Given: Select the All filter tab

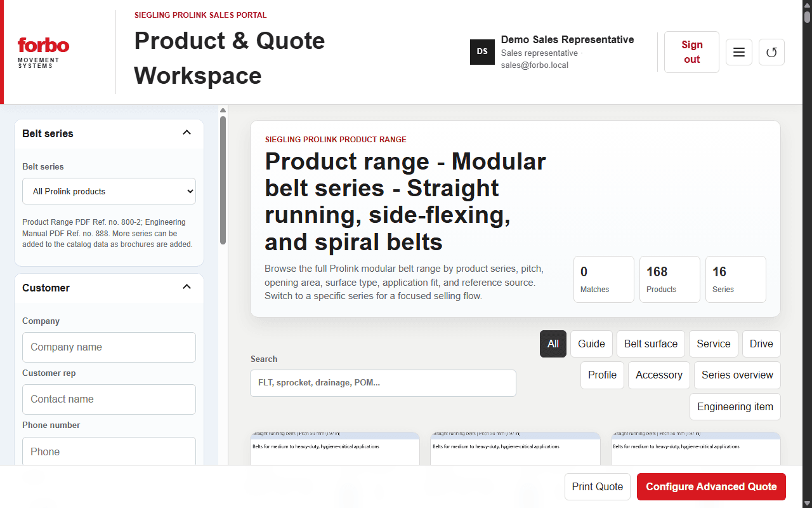Looking at the screenshot, I should 553,344.
